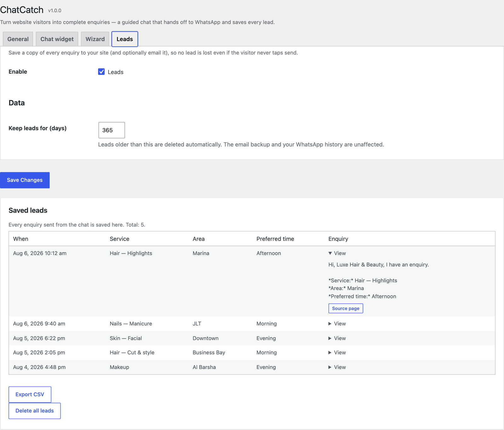
Task: Click the 'Business Bay' area cell
Action: [209, 353]
